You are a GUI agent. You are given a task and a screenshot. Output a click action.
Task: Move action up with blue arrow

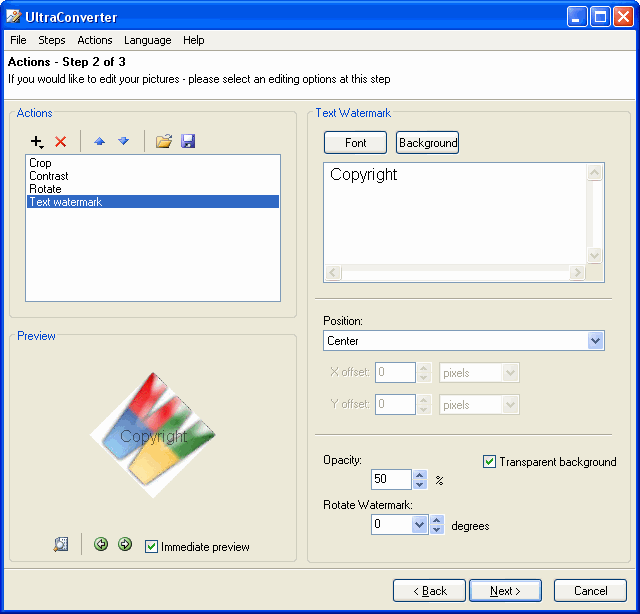[x=100, y=142]
